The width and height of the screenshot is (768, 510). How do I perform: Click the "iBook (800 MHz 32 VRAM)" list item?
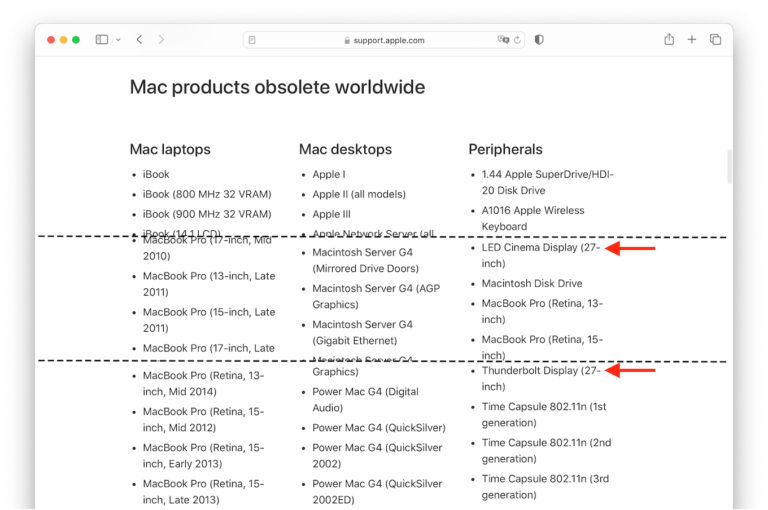click(207, 194)
